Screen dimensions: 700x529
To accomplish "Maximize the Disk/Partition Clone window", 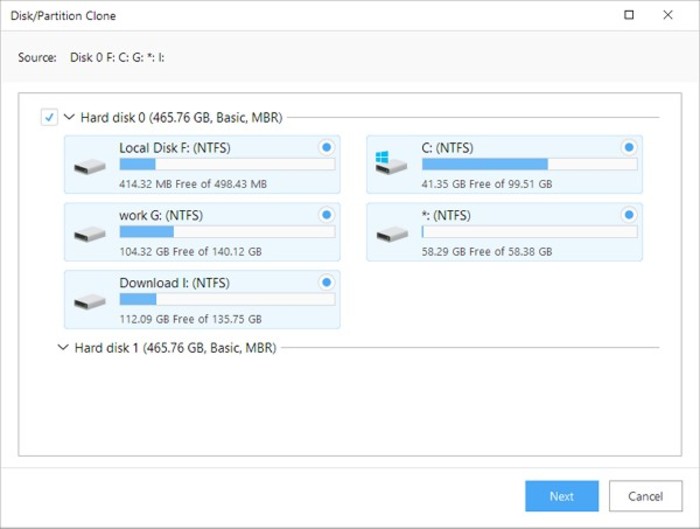I will pos(628,15).
